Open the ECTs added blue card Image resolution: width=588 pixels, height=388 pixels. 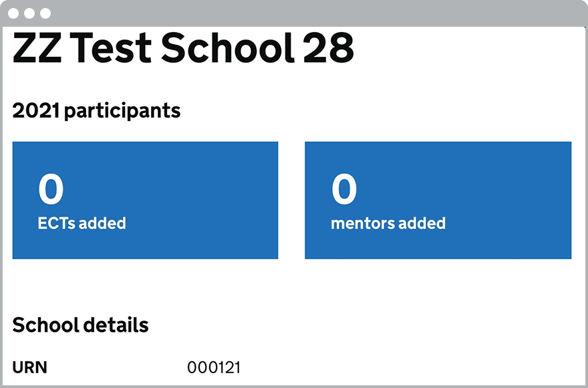tap(145, 200)
